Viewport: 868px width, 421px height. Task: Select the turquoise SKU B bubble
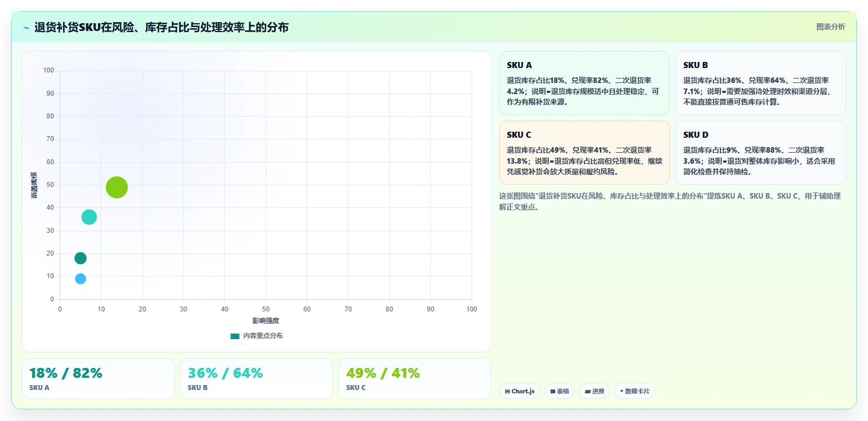point(89,217)
